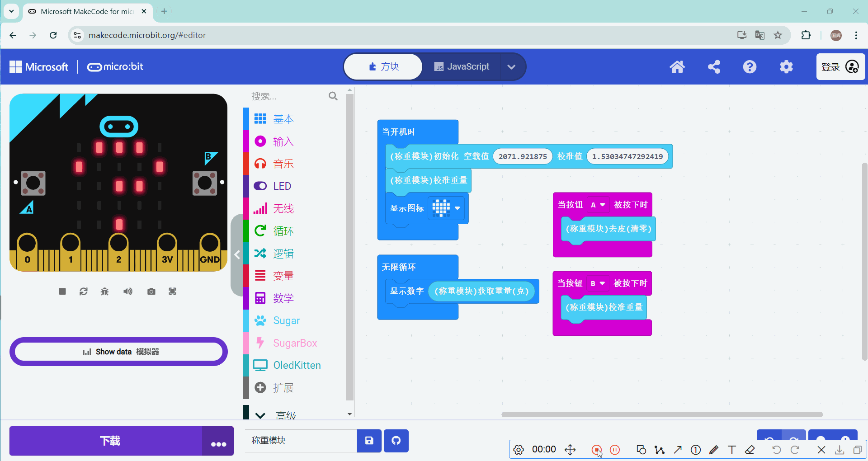Take a simulator screenshot
This screenshot has width=868, height=461.
point(151,292)
